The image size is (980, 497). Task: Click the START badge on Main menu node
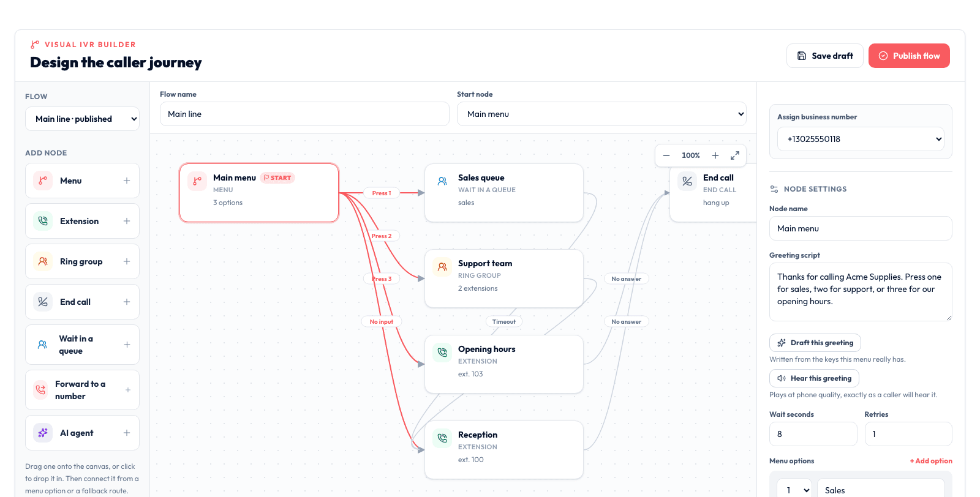click(x=277, y=177)
